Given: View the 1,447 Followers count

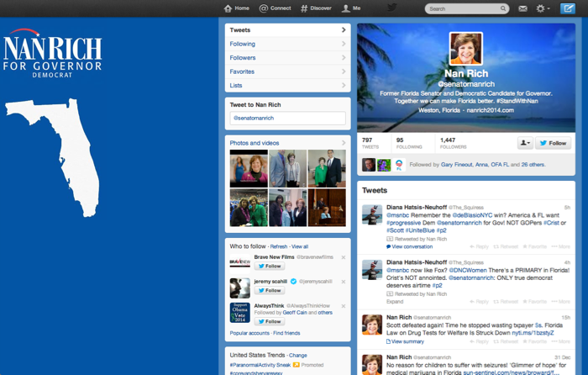Looking at the screenshot, I should point(453,143).
